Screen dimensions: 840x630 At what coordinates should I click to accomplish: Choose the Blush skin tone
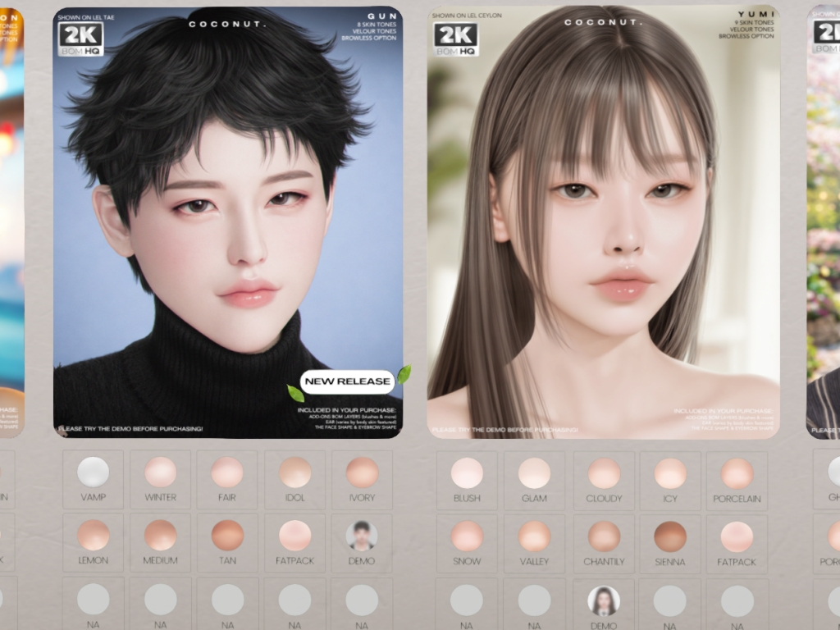467,473
